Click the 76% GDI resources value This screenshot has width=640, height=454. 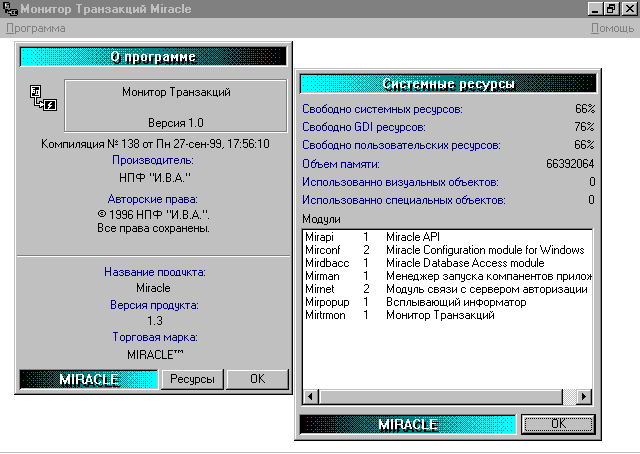(584, 127)
